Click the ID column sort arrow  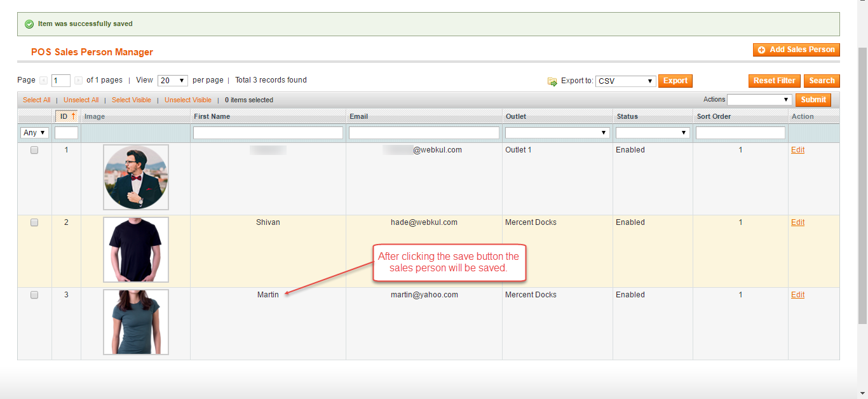coord(73,116)
